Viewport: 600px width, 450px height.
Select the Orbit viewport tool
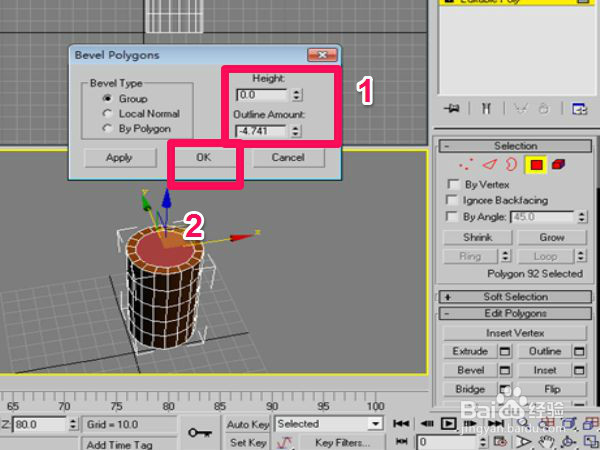569,442
